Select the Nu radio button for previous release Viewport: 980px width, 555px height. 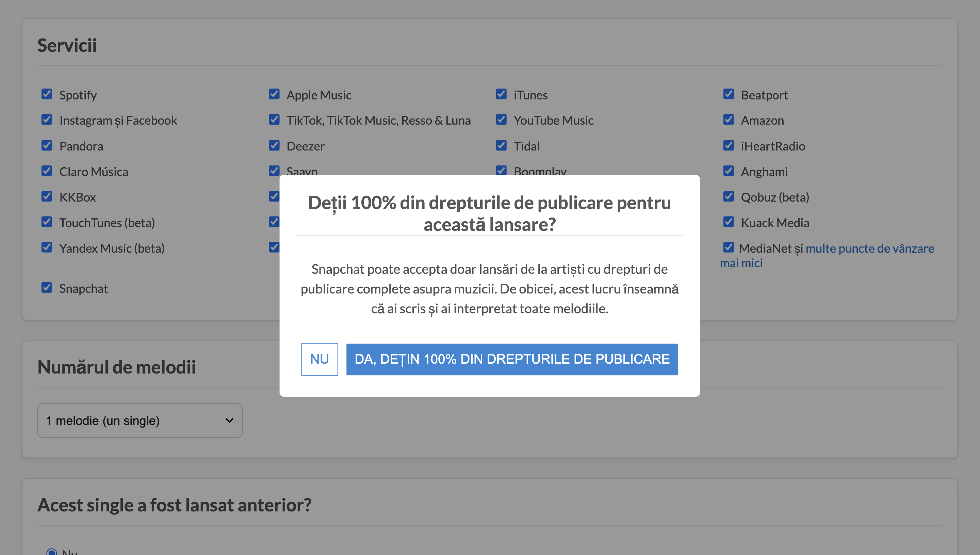pos(51,552)
